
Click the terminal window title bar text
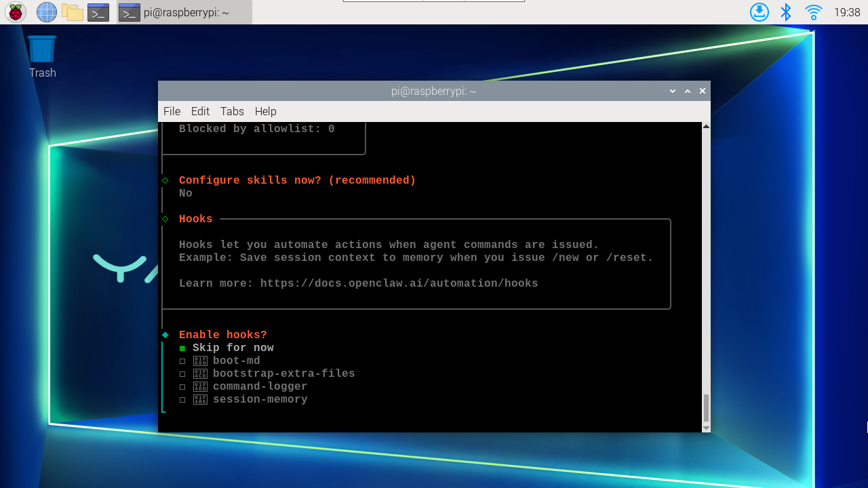[434, 91]
